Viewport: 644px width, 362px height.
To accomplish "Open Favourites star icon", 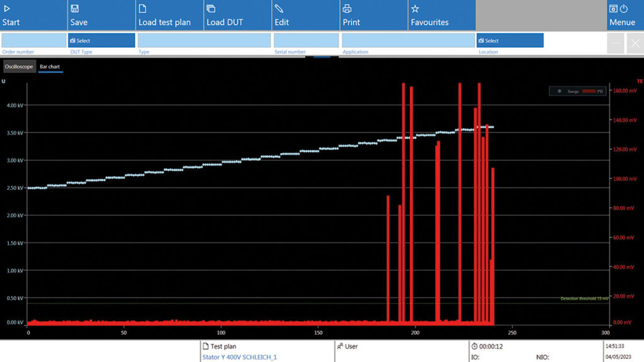I will (x=415, y=9).
